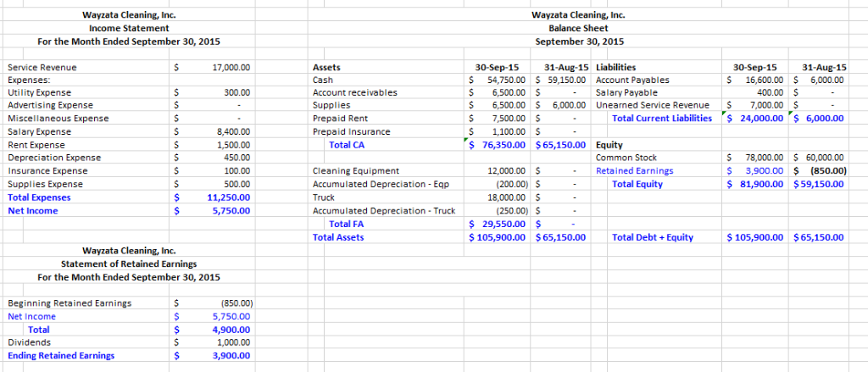Click the Ending Retained Earnings label
The width and height of the screenshot is (868, 372).
pos(61,356)
